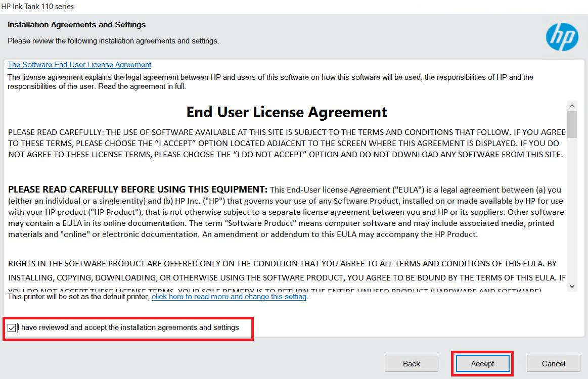
Task: Click the 'End User License Agreement' heading
Action: tap(287, 112)
